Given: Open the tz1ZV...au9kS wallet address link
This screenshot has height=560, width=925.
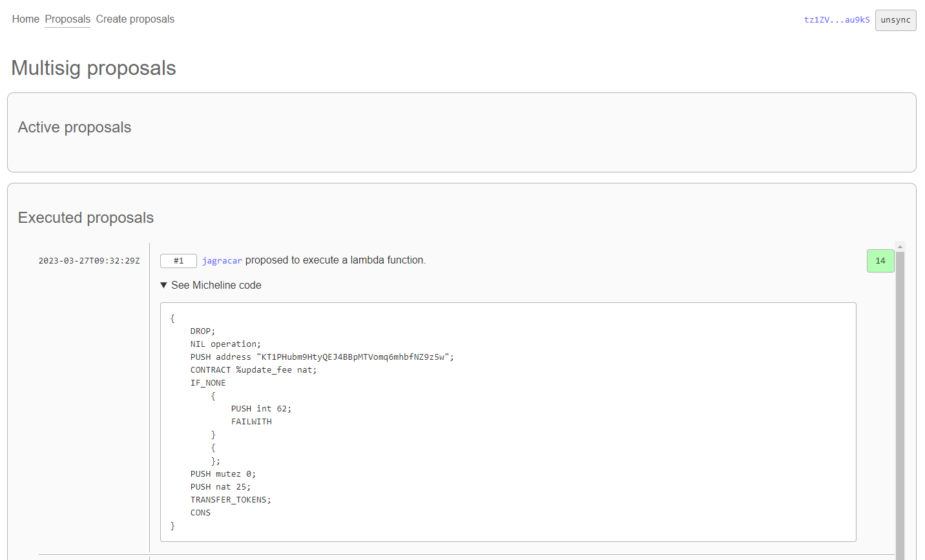Looking at the screenshot, I should coord(837,20).
